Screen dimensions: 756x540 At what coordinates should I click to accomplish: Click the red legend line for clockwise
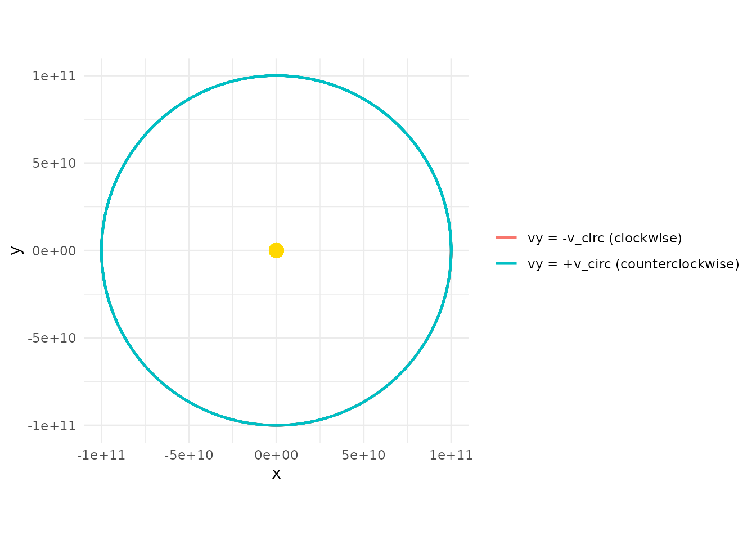tap(506, 238)
